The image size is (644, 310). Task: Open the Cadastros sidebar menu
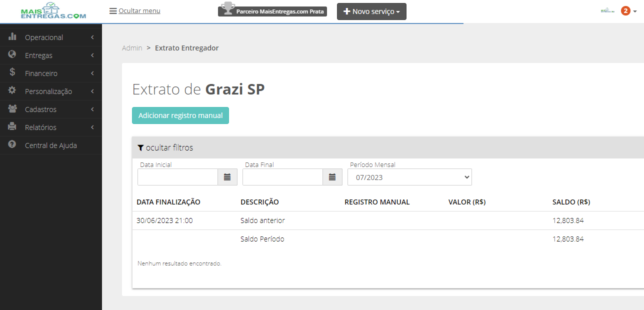tap(51, 109)
